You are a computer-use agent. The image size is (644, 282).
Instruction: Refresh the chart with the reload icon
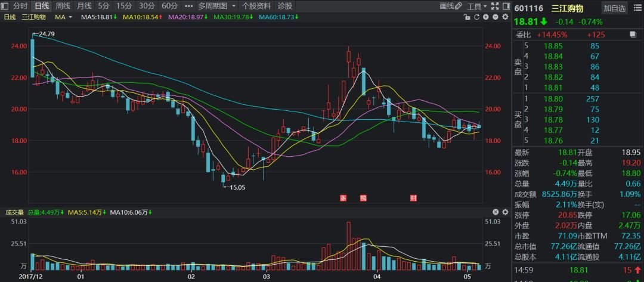(x=476, y=17)
